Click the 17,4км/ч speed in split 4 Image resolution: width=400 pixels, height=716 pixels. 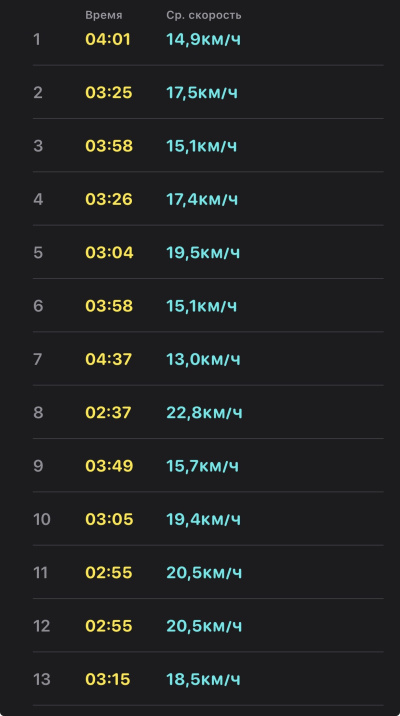pos(202,200)
